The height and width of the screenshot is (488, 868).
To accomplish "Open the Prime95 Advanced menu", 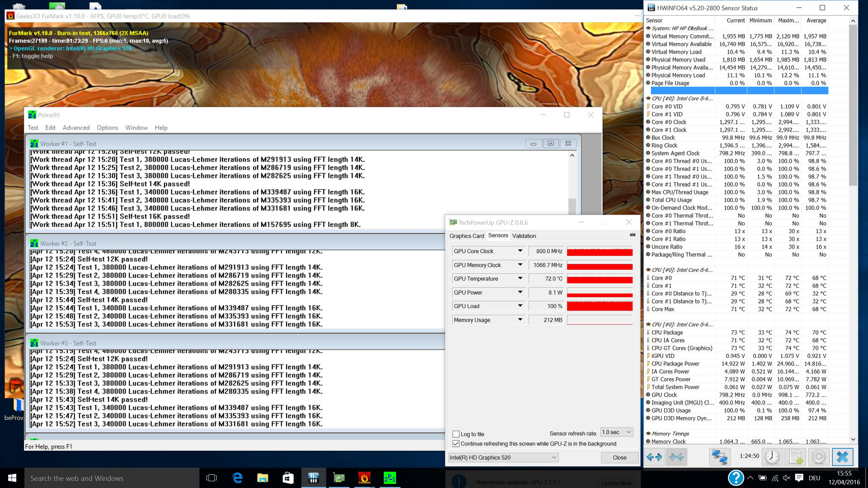I will click(x=76, y=128).
